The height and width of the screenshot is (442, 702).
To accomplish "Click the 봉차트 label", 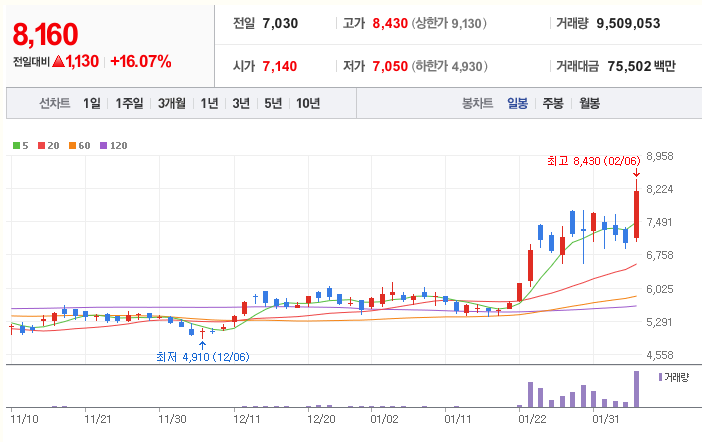I will [x=477, y=103].
